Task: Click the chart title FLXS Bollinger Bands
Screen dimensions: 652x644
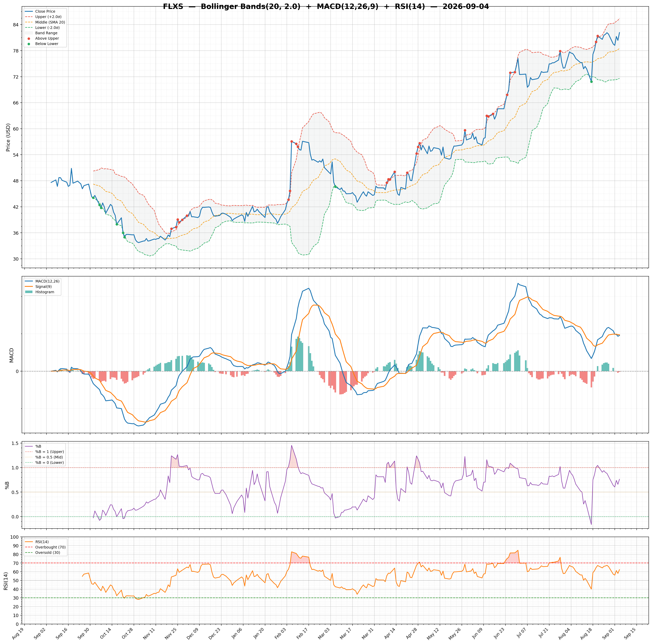Action: 326,6
